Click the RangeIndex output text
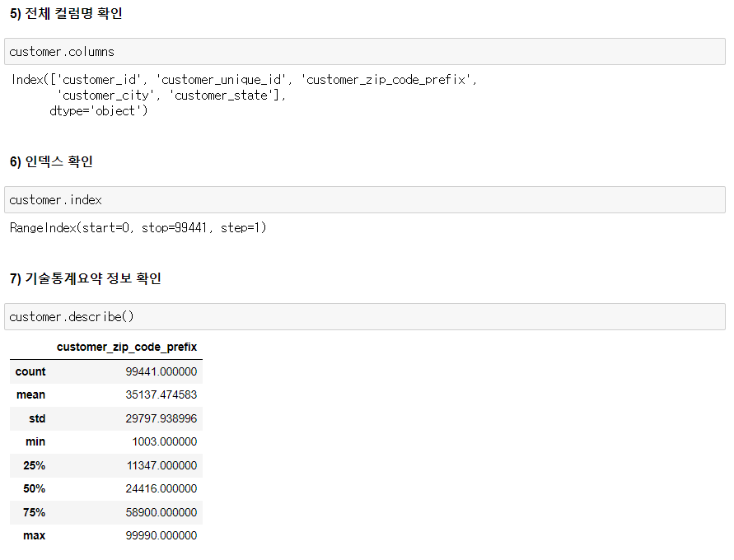This screenshot has width=734, height=560. click(138, 228)
